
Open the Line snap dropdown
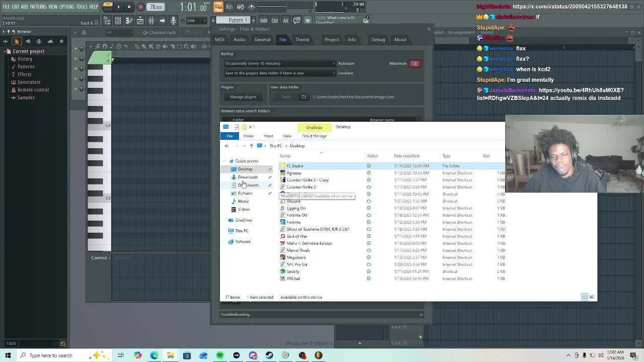tap(197, 21)
